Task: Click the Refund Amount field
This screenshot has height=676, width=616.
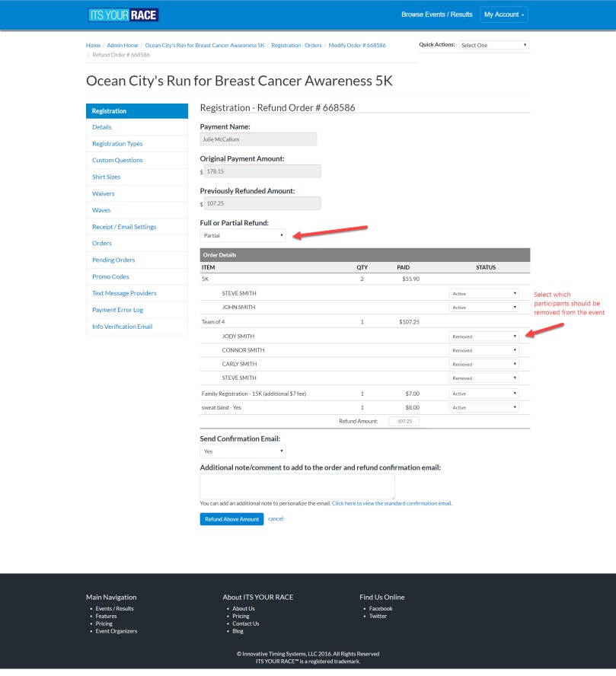Action: (x=404, y=421)
